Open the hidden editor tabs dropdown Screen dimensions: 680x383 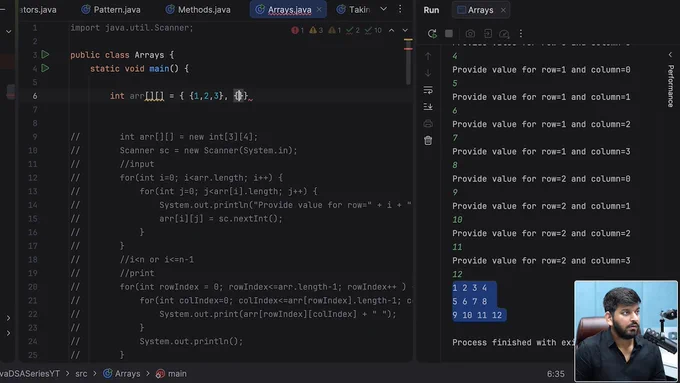coord(383,9)
